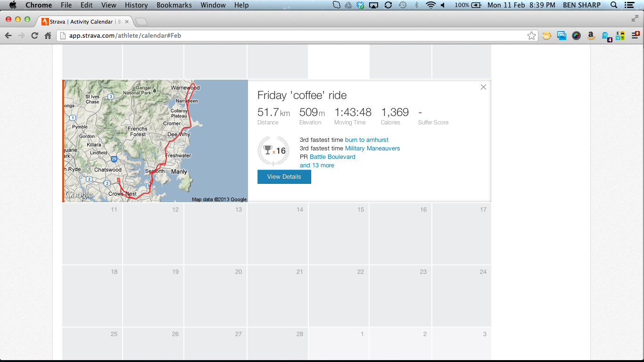Screen dimensions: 644x362
Task: Select the Strava Activity Calendar tab
Action: pos(80,22)
